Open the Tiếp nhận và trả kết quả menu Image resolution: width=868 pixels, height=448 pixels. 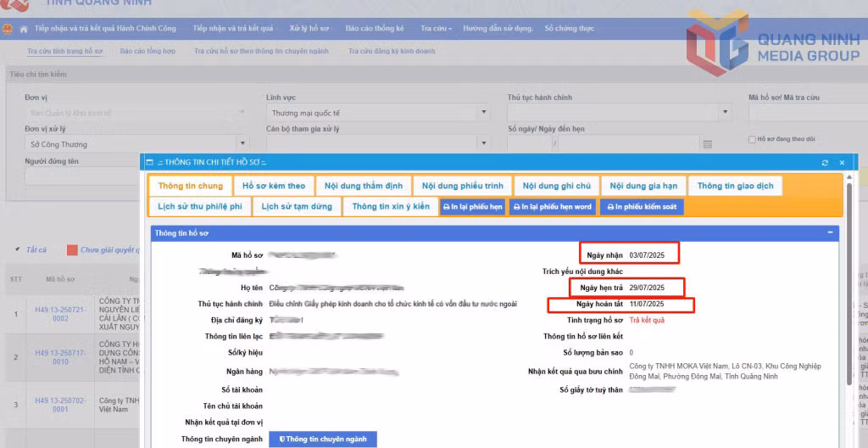tap(233, 28)
